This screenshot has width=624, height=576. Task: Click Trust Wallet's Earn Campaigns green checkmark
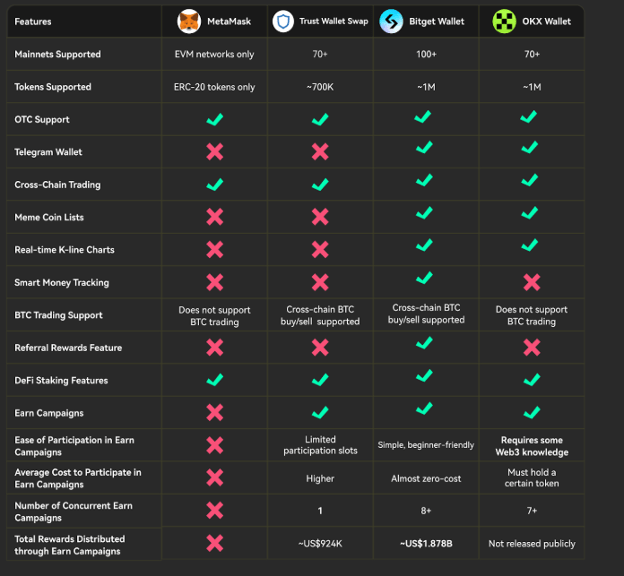point(320,412)
